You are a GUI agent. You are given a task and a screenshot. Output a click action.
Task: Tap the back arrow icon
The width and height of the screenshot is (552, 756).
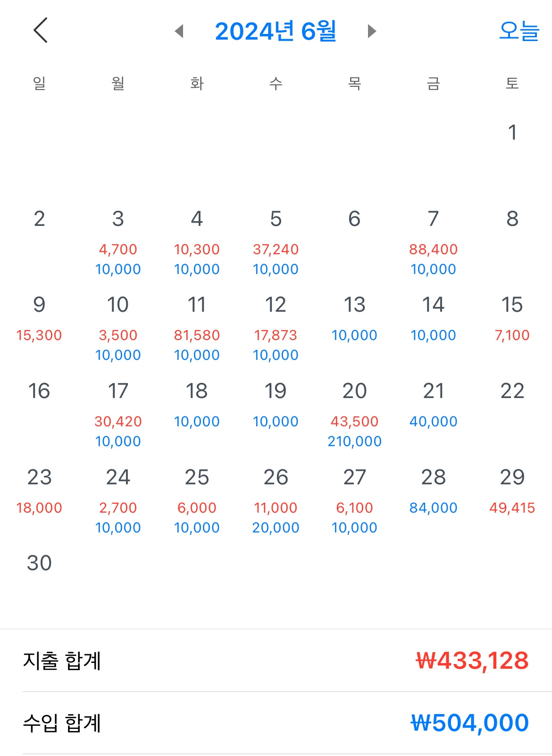(41, 31)
